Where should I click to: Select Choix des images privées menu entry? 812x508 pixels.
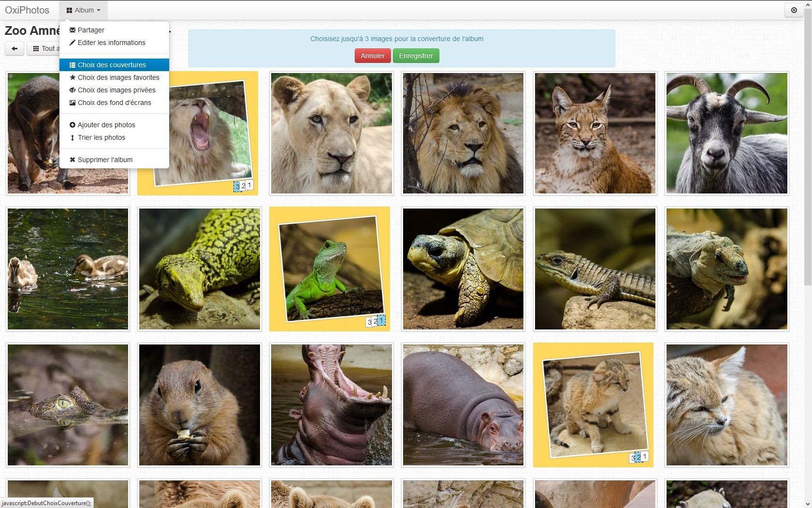[x=114, y=90]
